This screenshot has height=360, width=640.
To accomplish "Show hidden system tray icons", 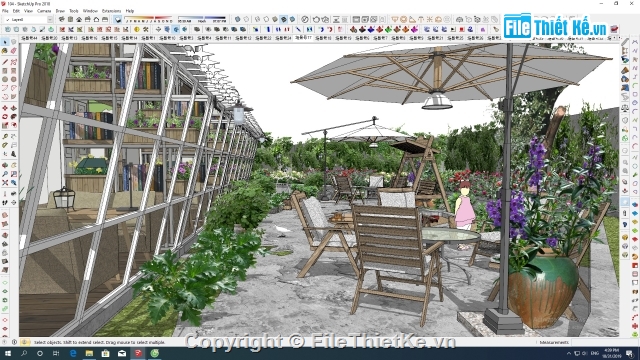I will [569, 353].
